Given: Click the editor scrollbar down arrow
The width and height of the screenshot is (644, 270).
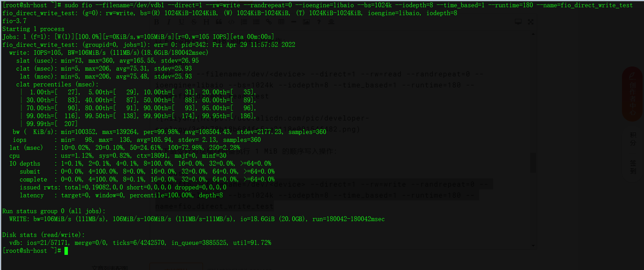Looking at the screenshot, I should 533,246.
